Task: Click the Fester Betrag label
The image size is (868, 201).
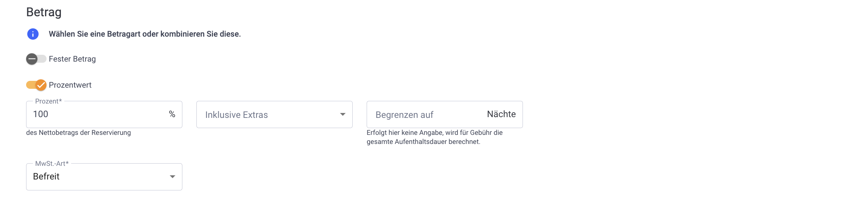Action: 72,59
